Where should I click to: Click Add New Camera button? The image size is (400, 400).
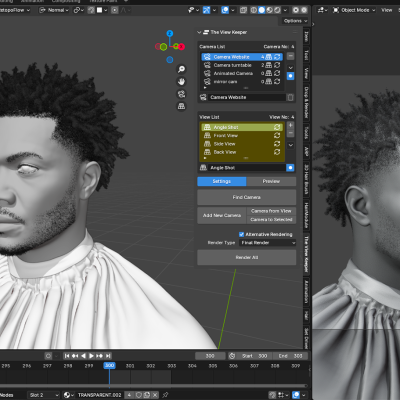pyautogui.click(x=222, y=215)
